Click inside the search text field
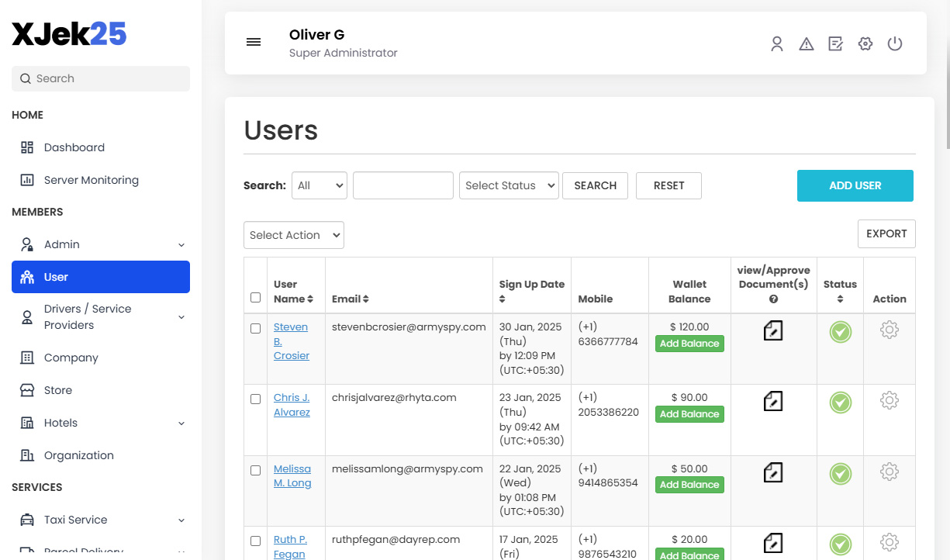Screen dimensions: 950x560 pos(402,185)
